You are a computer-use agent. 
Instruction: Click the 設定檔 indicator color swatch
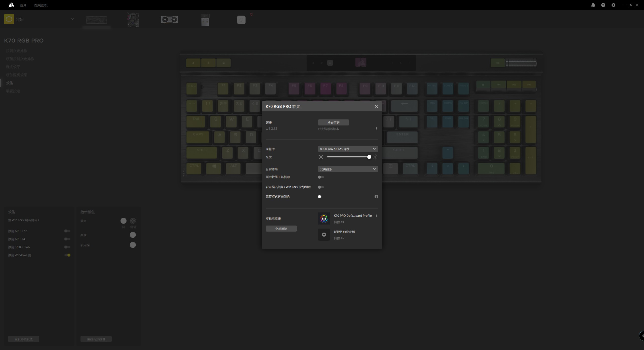click(x=133, y=245)
